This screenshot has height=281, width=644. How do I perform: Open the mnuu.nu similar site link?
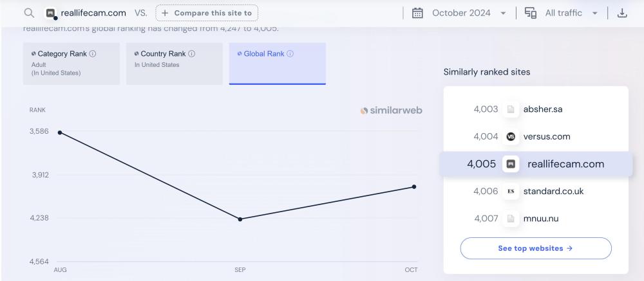click(541, 219)
